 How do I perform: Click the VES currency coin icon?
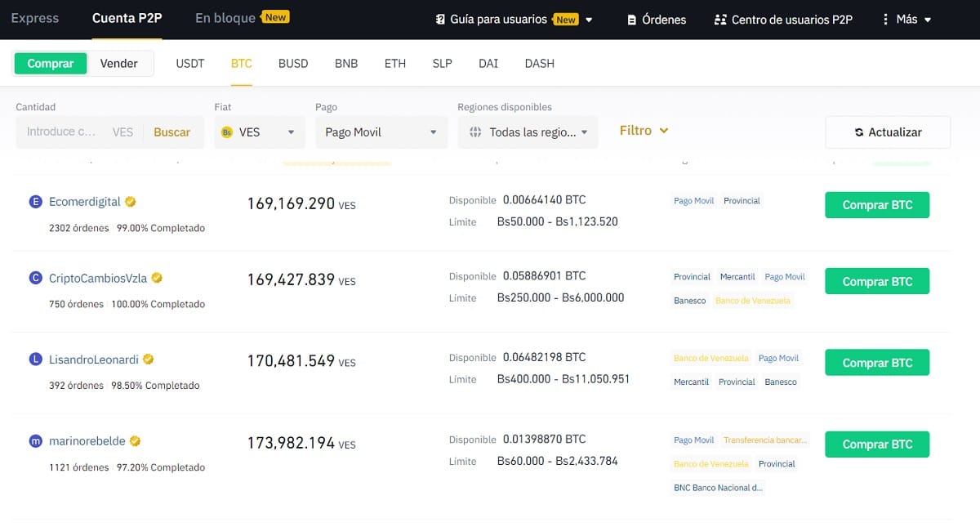[x=227, y=132]
